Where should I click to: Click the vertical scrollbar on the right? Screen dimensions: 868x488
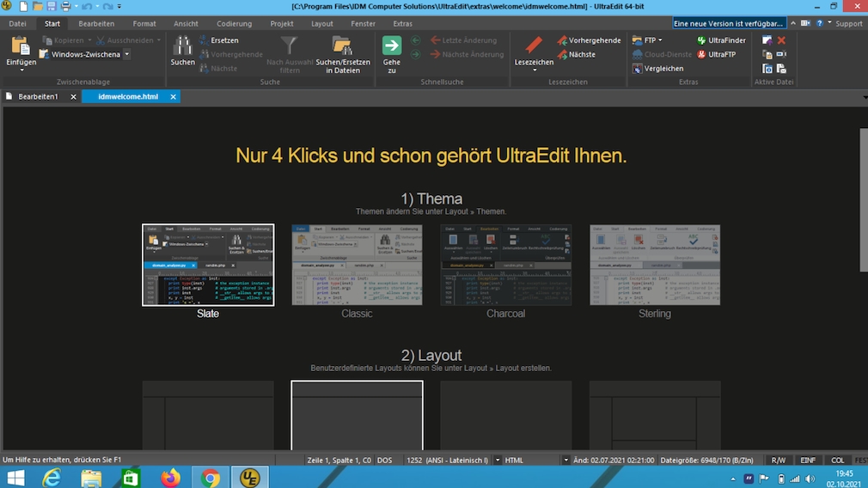coord(864,199)
